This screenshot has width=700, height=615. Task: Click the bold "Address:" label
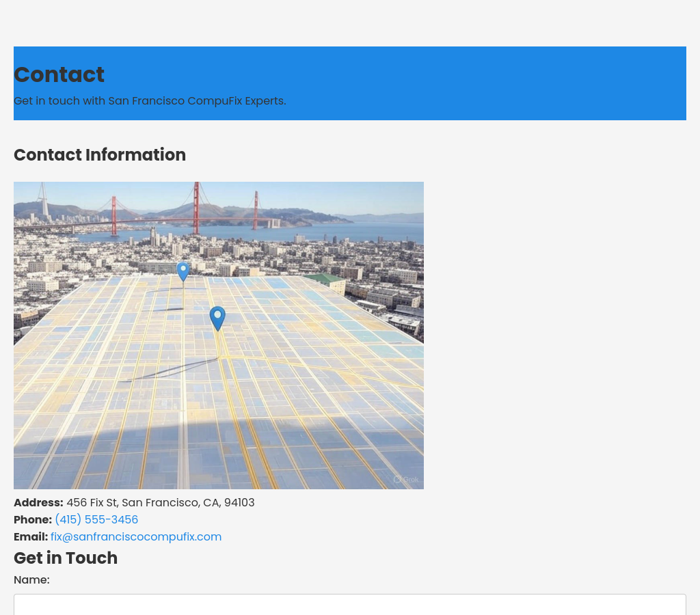coord(38,503)
